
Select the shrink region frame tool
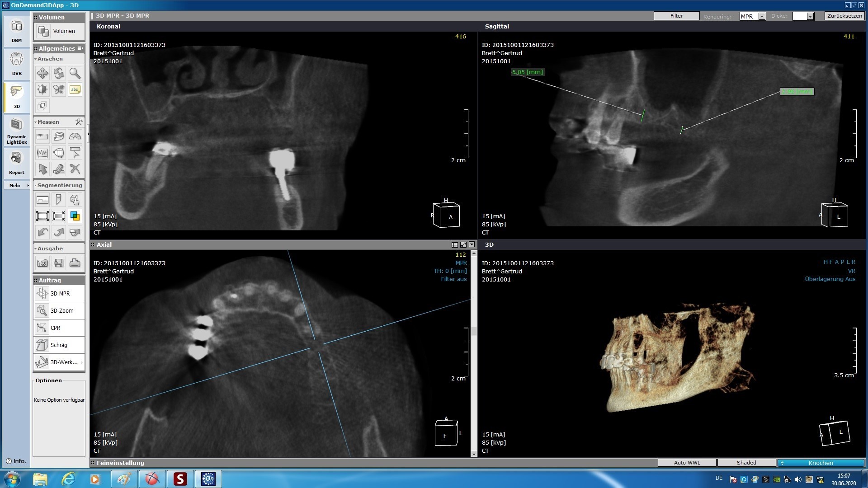pos(59,216)
